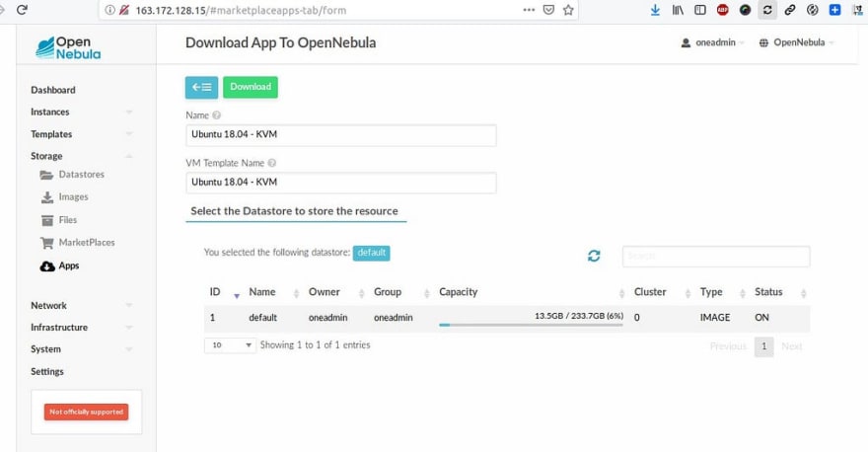Sort datastores by Cluster column
Screen dimensions: 868x452
662,292
